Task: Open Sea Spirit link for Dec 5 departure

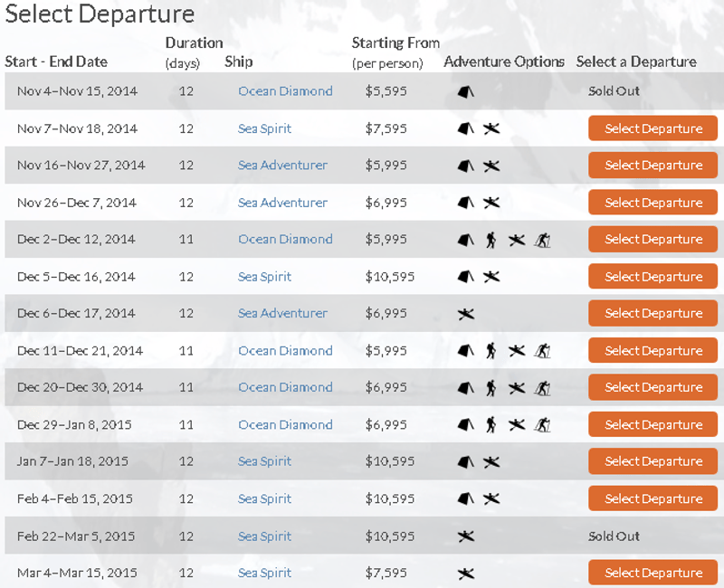Action: [264, 277]
